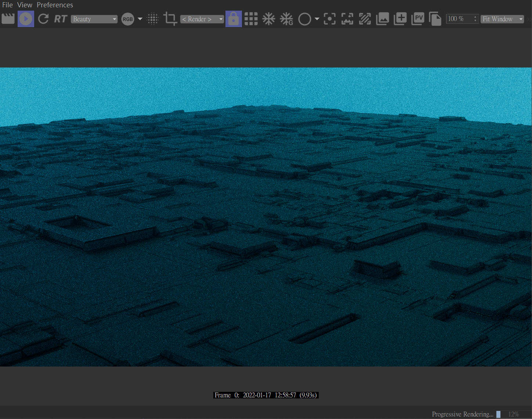Expand the arrow next to RGB
The width and height of the screenshot is (532, 419).
point(140,19)
